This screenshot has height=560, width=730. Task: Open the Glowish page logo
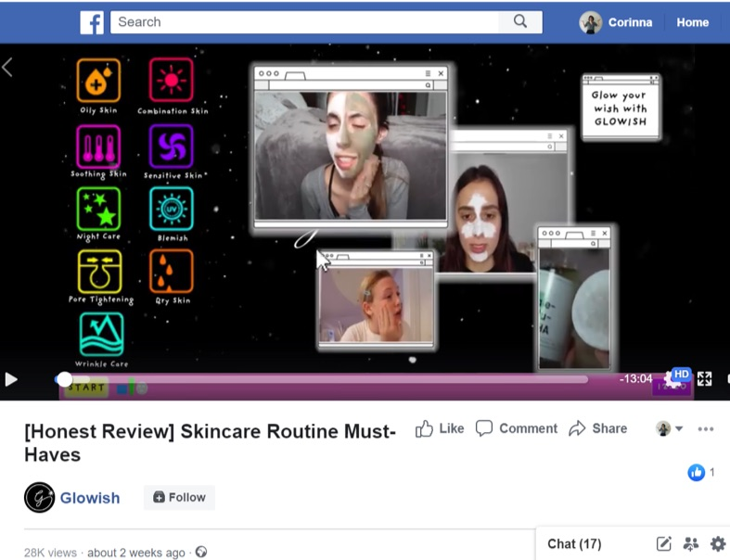[40, 497]
